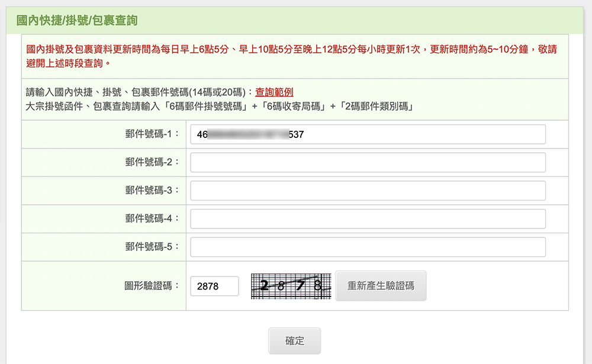The width and height of the screenshot is (592, 364).
Task: Click the 圖形驗證碼 input box
Action: coord(214,286)
